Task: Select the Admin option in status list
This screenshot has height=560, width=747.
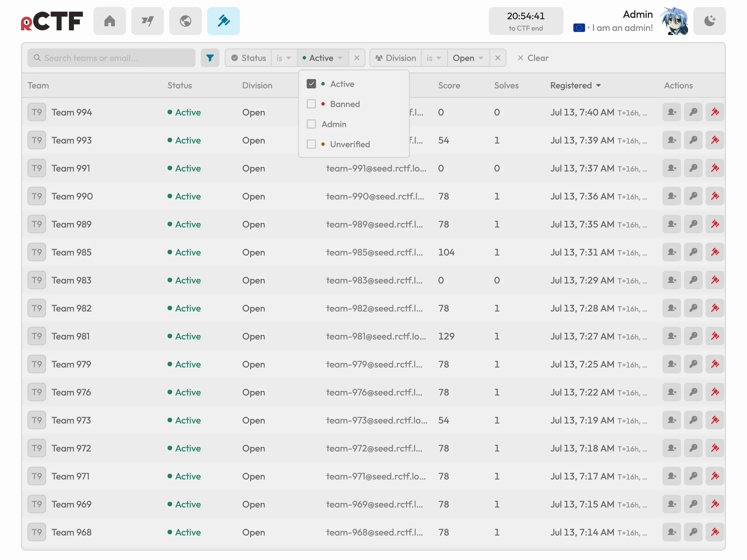Action: (x=334, y=124)
